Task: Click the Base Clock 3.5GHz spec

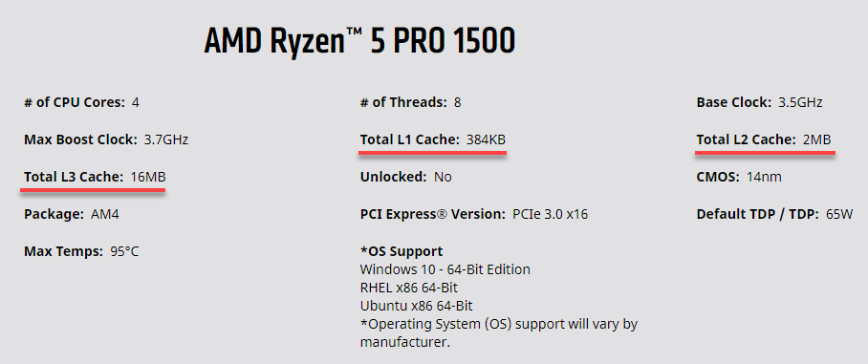Action: [759, 102]
